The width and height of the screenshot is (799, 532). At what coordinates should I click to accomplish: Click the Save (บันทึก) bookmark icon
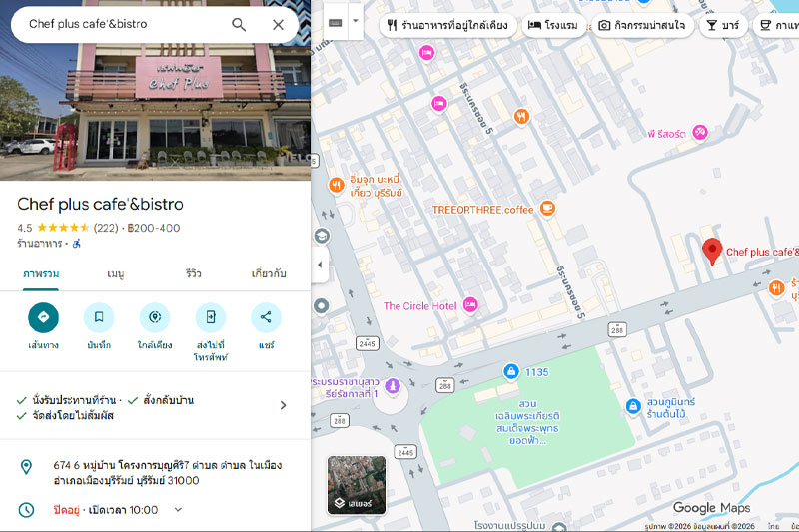[x=99, y=317]
